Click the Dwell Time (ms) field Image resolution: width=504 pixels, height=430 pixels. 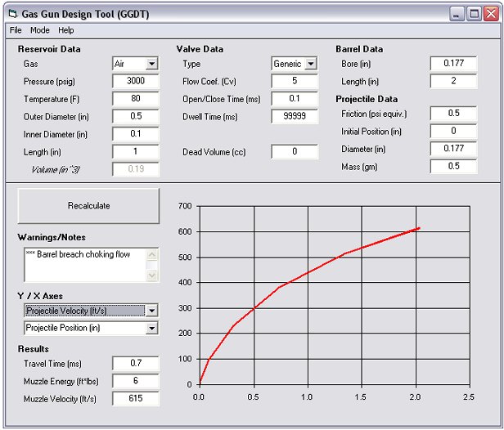point(295,117)
